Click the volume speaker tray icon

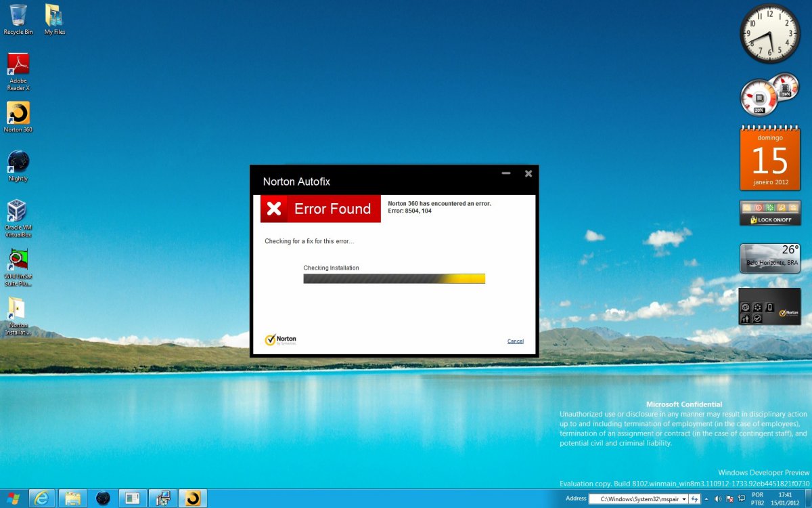717,499
